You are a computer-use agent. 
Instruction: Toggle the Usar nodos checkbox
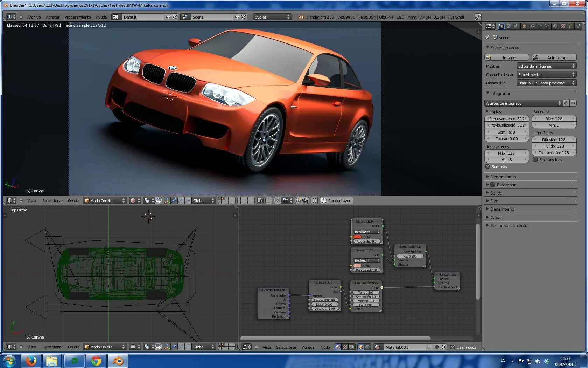[x=453, y=347]
